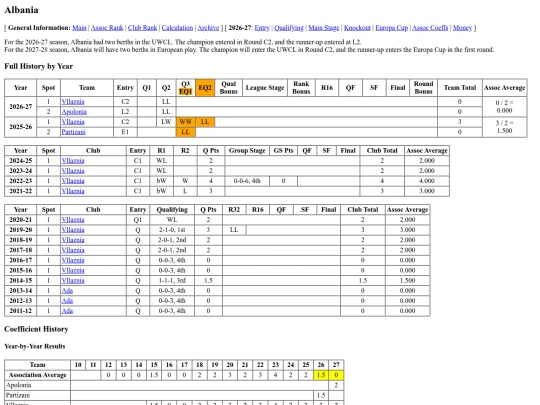The width and height of the screenshot is (540, 405).
Task: Select the orange LL cell in Partizani row
Action: 186,132
